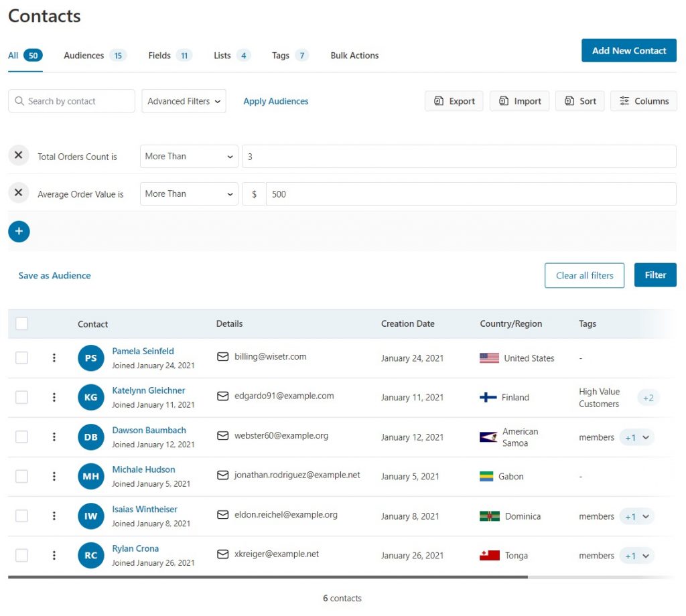
Task: Check the box for Rylan Crona
Action: (21, 555)
